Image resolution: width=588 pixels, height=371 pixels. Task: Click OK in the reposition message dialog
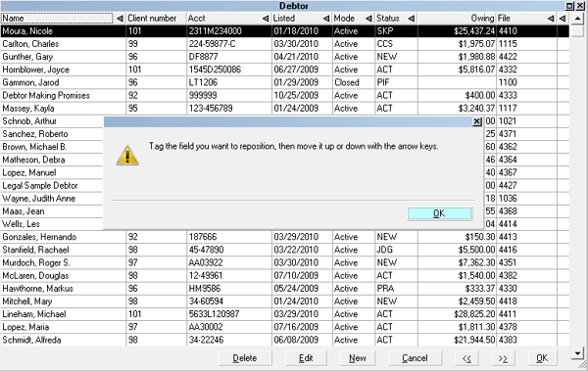coord(439,213)
